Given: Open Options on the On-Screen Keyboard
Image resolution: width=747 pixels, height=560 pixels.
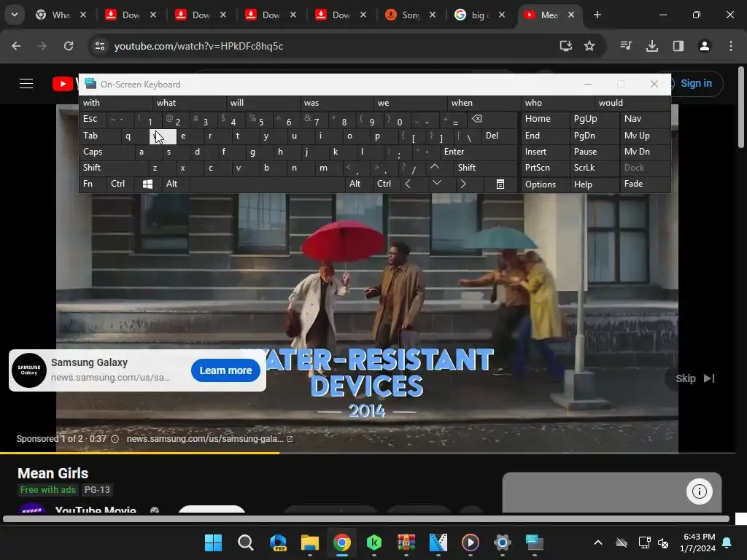Looking at the screenshot, I should [x=545, y=184].
